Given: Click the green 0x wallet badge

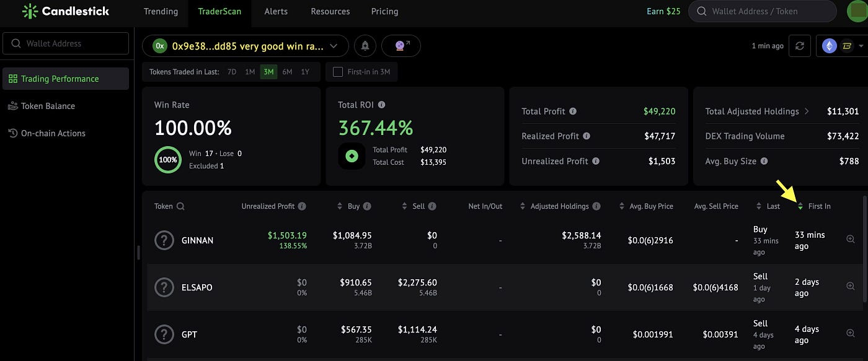Looking at the screenshot, I should 160,46.
